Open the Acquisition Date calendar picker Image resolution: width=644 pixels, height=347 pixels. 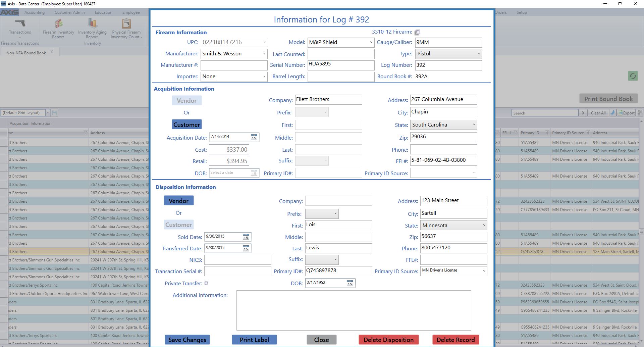[x=254, y=137]
